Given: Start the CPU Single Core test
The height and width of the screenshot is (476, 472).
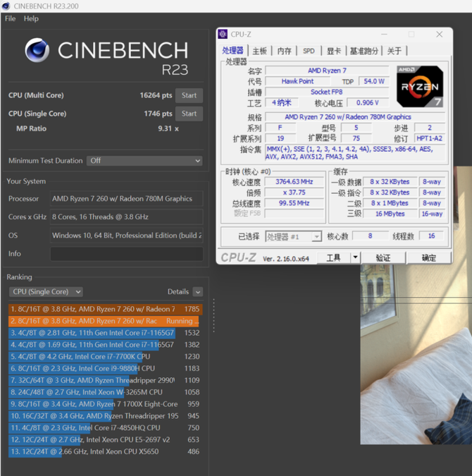Looking at the screenshot, I should coord(189,114).
